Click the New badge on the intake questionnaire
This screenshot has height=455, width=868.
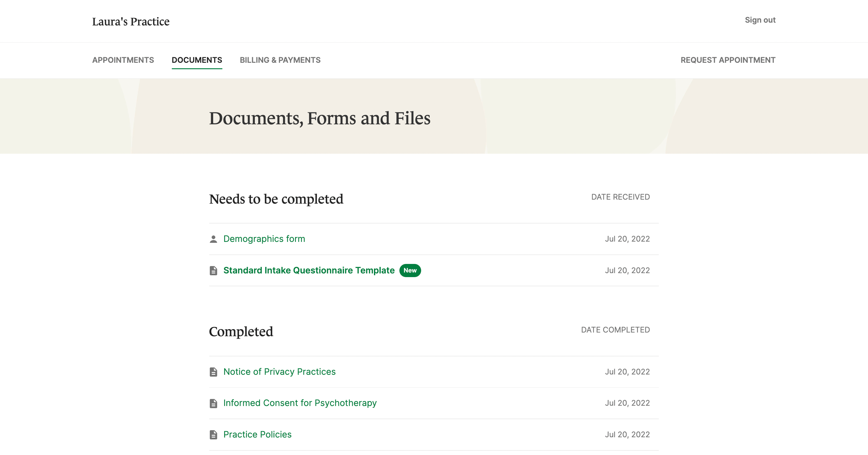pyautogui.click(x=410, y=270)
